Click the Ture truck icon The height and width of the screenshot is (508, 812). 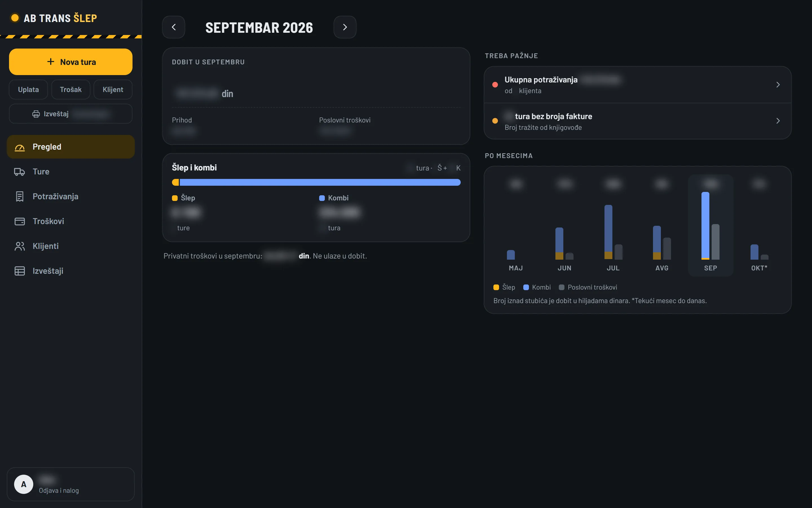[x=20, y=172]
